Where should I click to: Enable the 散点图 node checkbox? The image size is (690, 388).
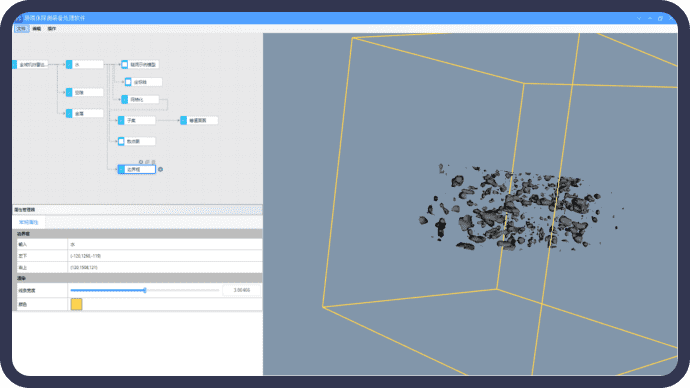tap(121, 141)
